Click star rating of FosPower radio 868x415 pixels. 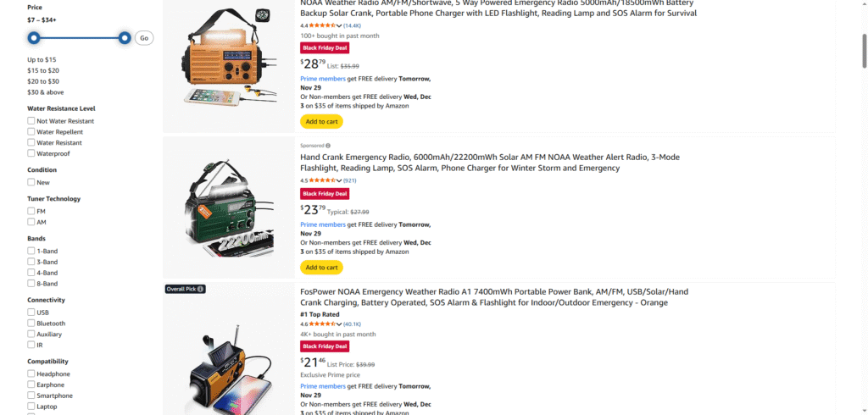(322, 324)
